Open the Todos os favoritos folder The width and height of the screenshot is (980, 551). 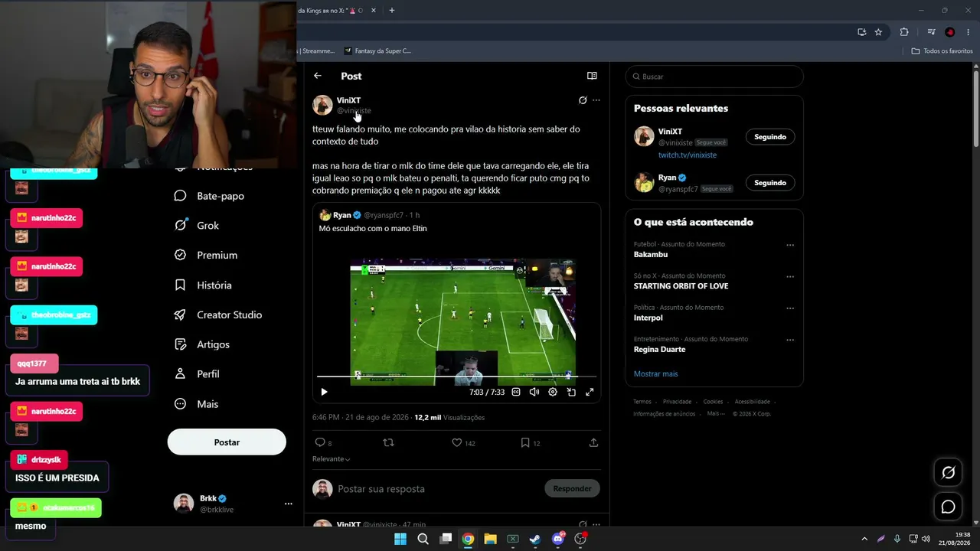click(x=942, y=51)
